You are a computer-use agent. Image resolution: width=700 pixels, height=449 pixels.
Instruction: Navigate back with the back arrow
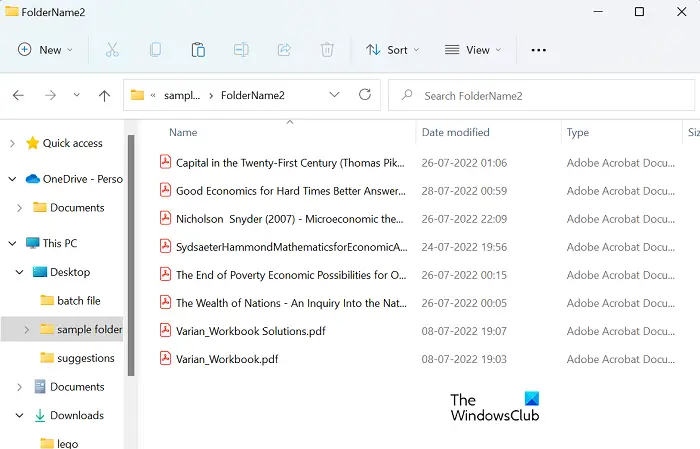(x=18, y=95)
